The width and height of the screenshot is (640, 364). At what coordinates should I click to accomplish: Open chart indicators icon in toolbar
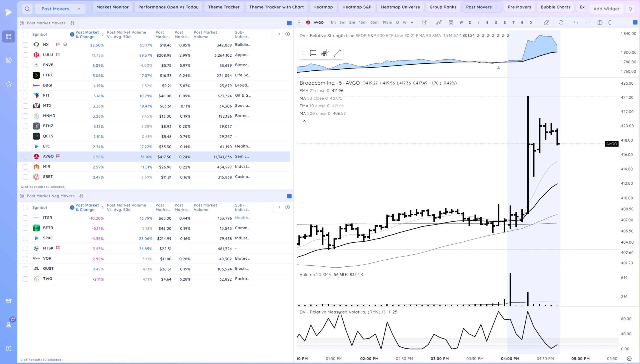coord(439,22)
